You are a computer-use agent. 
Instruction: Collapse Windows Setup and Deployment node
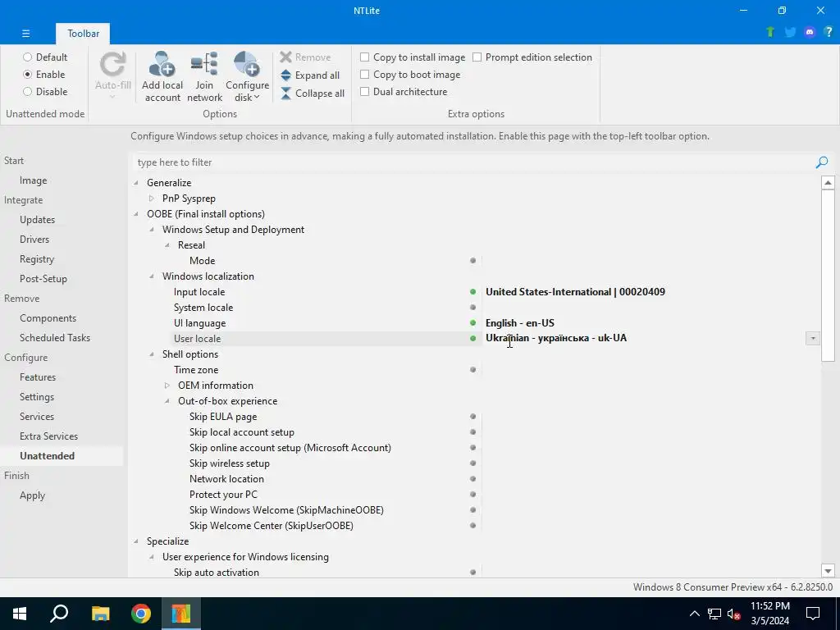152,230
